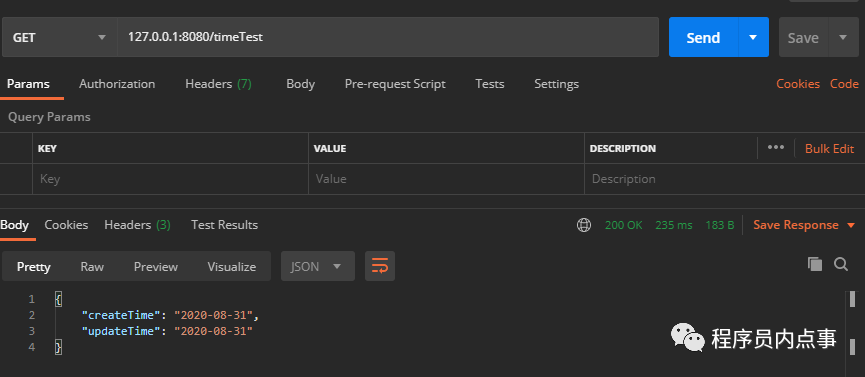Click the Query Params label
Image resolution: width=865 pixels, height=377 pixels.
(49, 117)
